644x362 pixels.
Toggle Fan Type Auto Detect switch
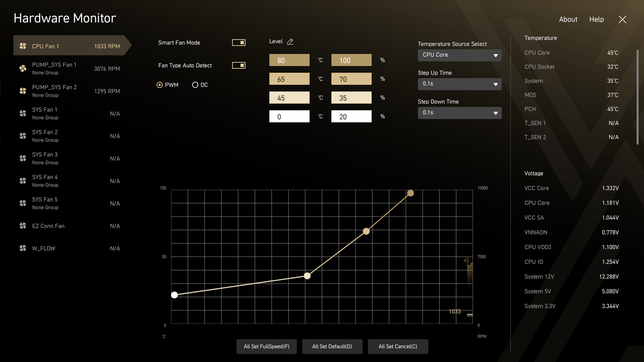[x=239, y=65]
